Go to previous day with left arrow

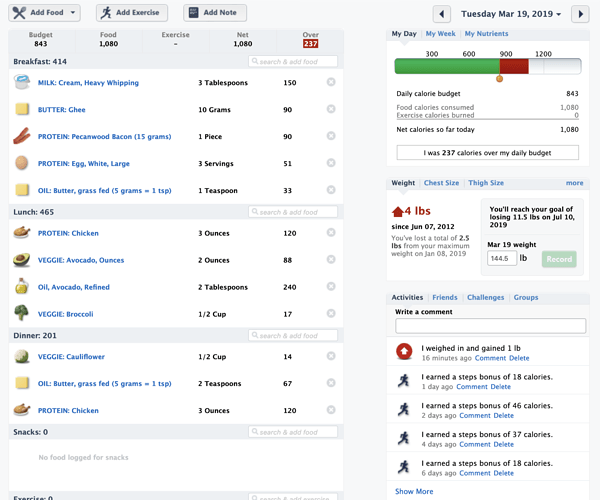click(x=442, y=15)
